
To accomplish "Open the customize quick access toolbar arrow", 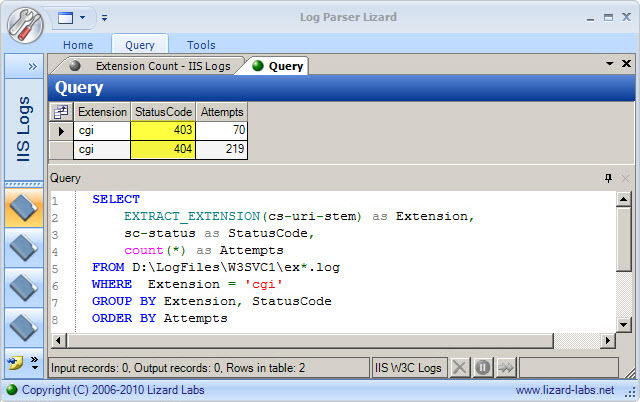I will point(104,18).
